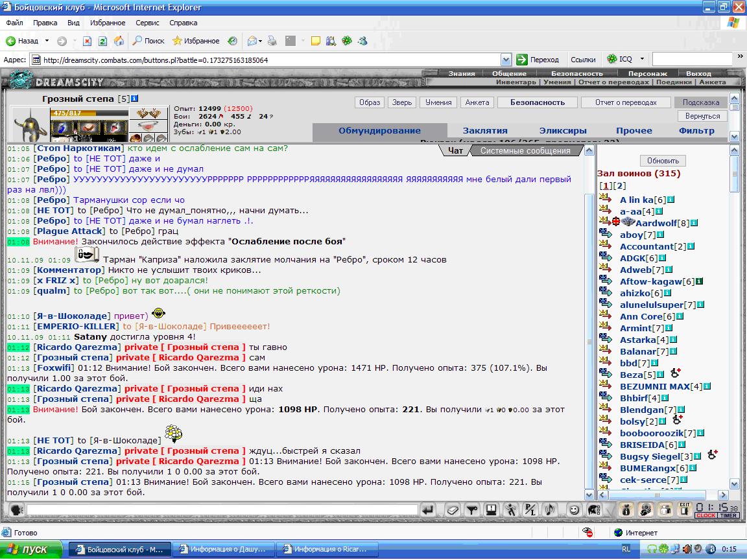Screen dimensions: 747x560
Task: Click the Переход go button
Action: [538, 60]
